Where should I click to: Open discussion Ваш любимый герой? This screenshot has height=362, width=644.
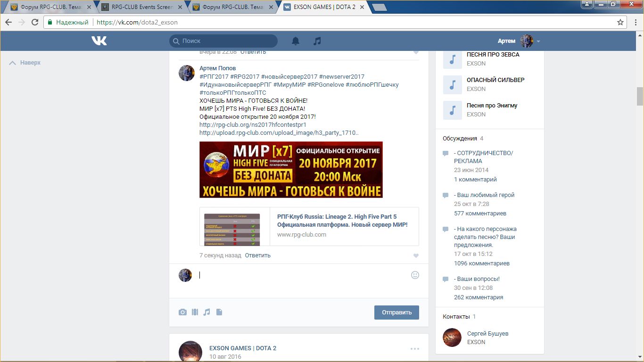click(484, 195)
